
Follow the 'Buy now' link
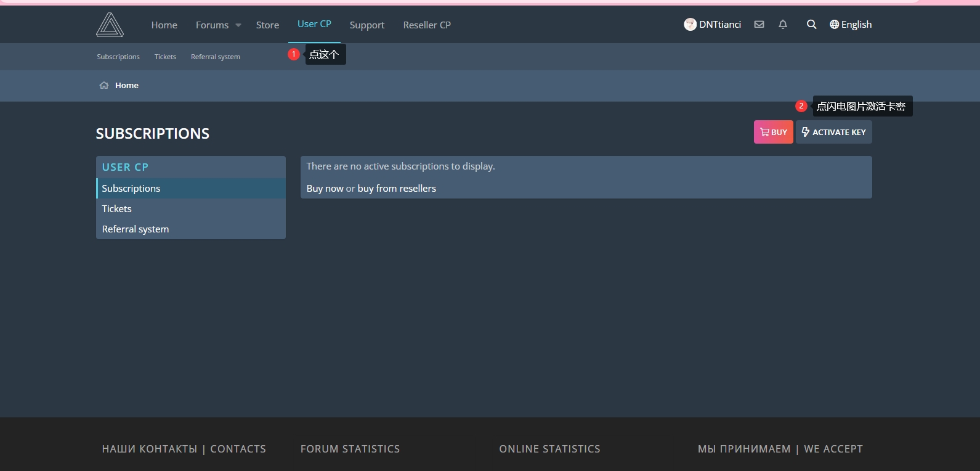click(325, 189)
